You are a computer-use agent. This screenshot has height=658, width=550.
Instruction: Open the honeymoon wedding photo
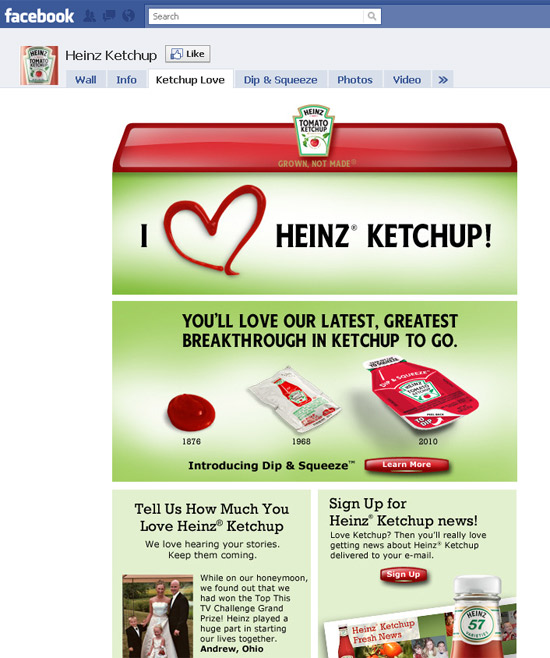pos(158,616)
